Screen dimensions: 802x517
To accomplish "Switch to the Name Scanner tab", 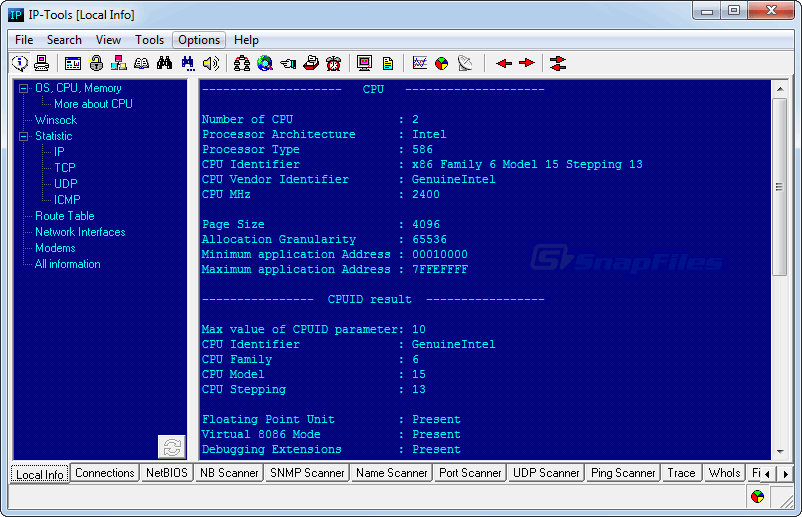I will click(x=392, y=473).
